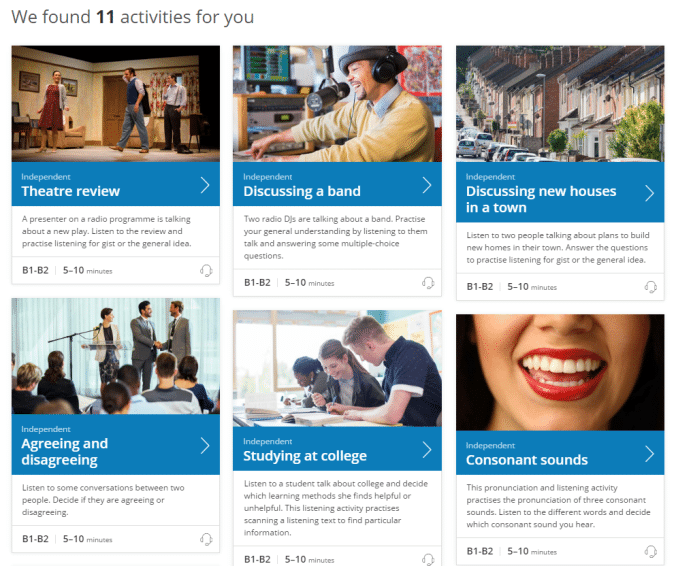
Task: Click B1-B2 level on Consonant sounds card
Action: [x=480, y=551]
